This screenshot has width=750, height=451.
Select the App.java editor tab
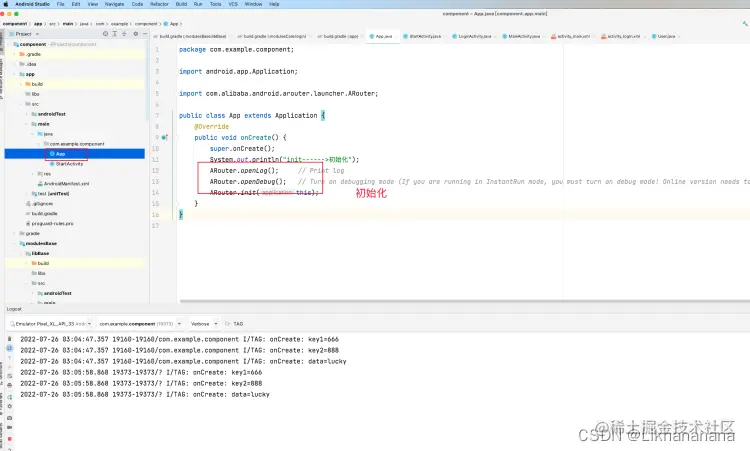pyautogui.click(x=382, y=36)
